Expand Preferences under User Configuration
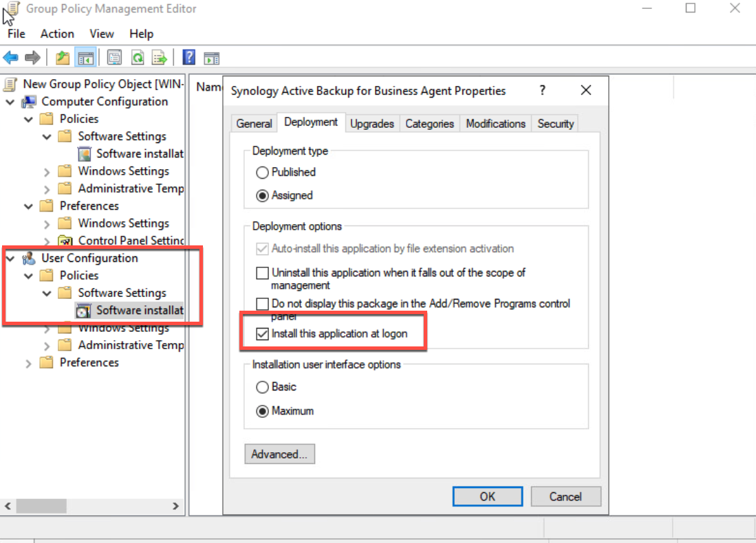 tap(28, 362)
